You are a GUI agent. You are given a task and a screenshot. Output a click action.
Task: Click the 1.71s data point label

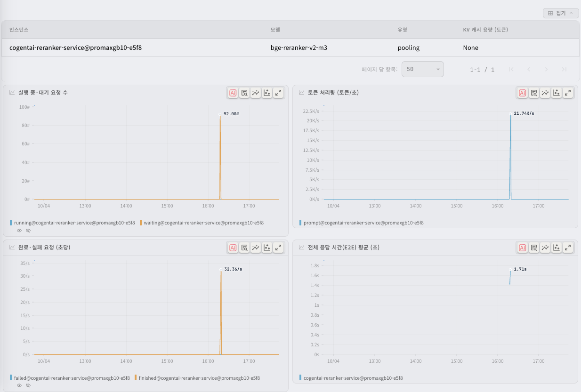click(x=520, y=269)
